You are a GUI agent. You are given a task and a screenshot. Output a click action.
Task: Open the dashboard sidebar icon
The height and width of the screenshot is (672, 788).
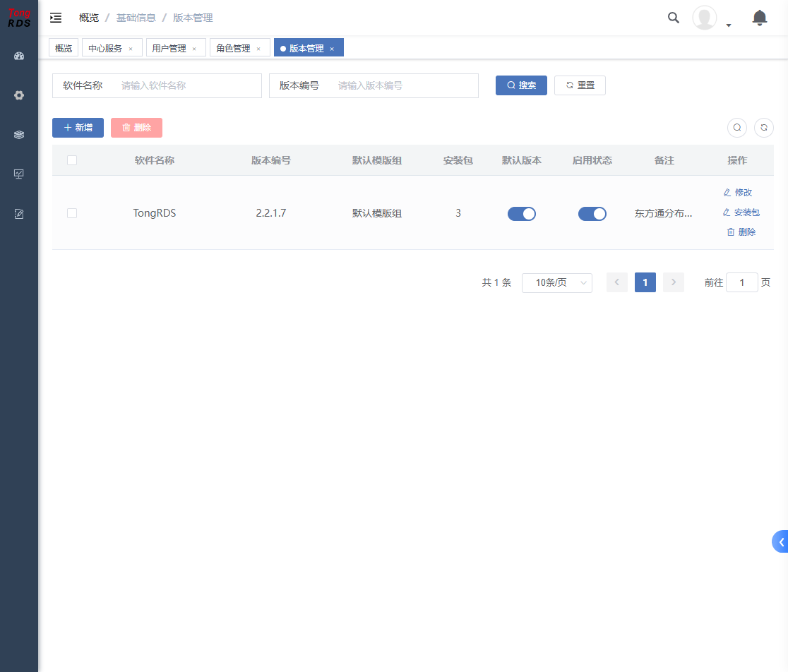point(19,56)
